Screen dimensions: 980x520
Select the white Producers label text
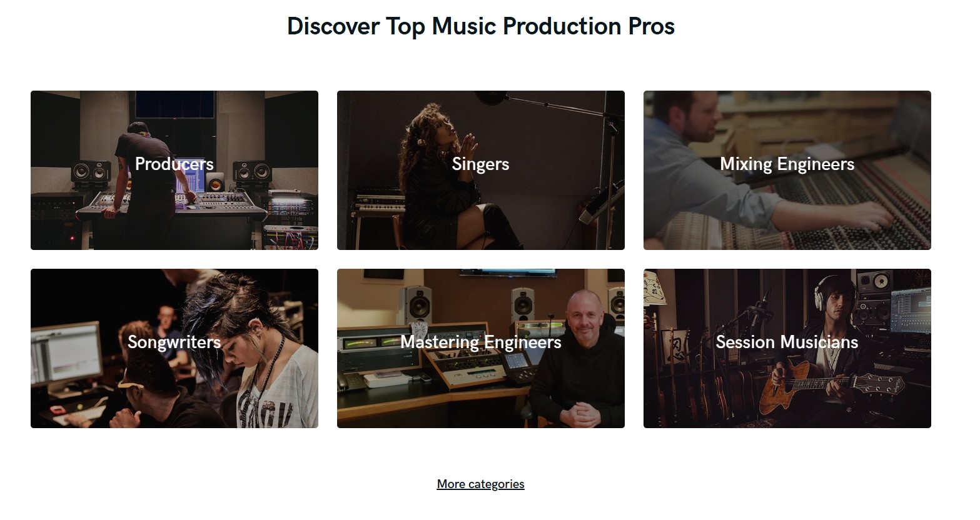pyautogui.click(x=174, y=164)
